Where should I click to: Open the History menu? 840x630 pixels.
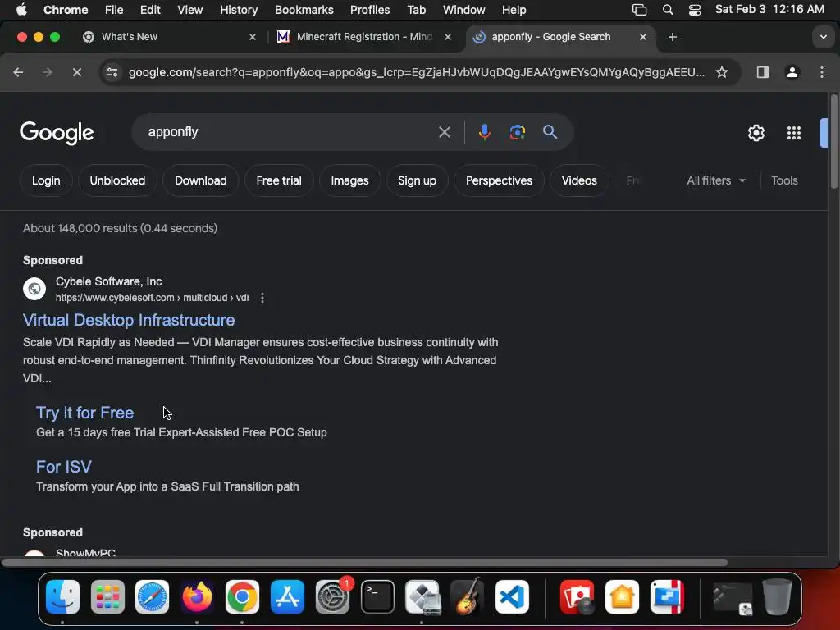pyautogui.click(x=239, y=10)
